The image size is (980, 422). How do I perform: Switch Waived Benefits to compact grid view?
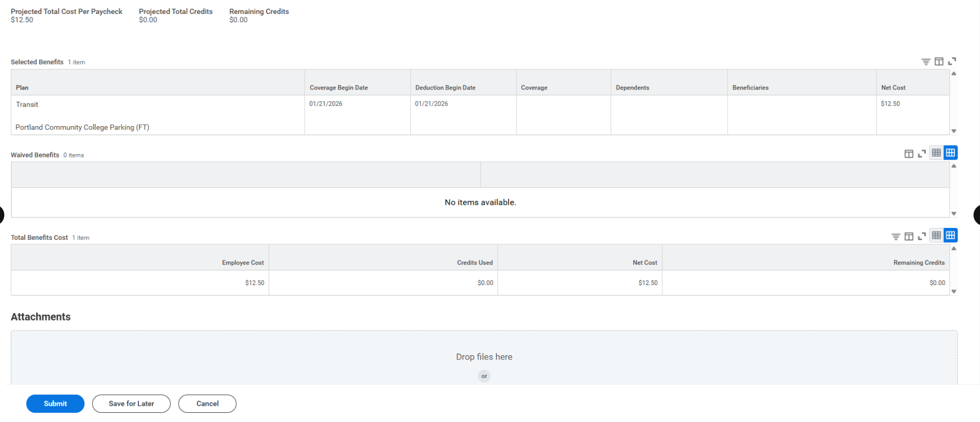[936, 153]
